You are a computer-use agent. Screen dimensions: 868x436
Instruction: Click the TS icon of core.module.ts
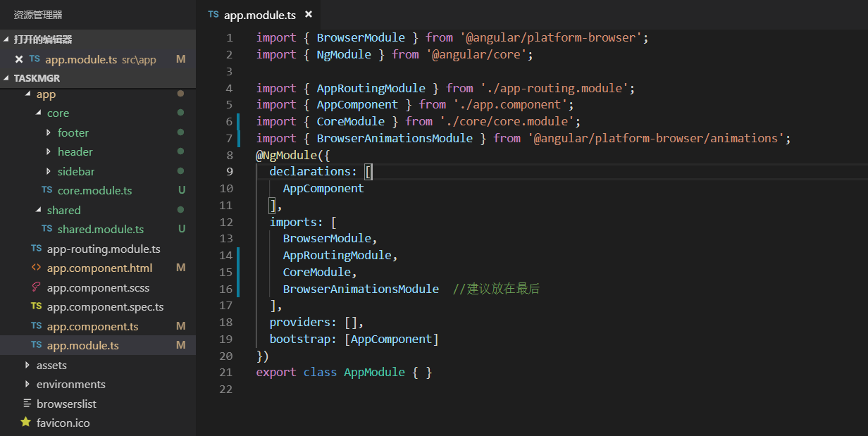(x=46, y=190)
